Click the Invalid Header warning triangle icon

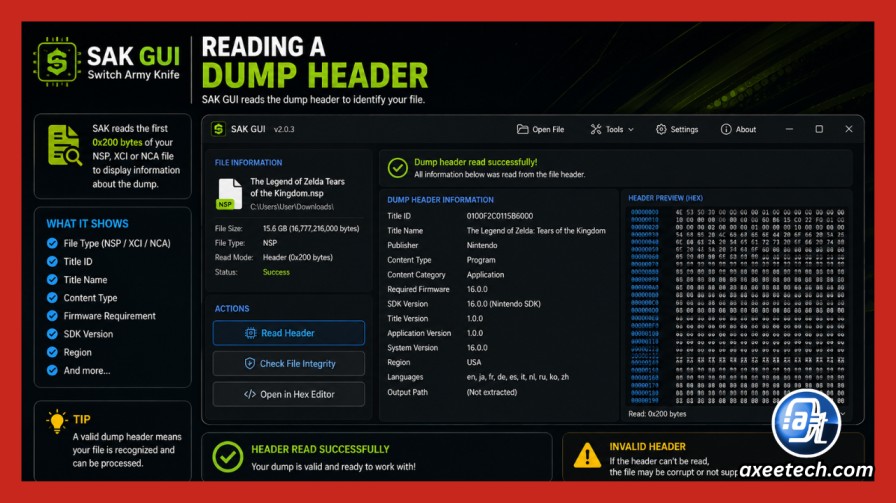(x=587, y=456)
